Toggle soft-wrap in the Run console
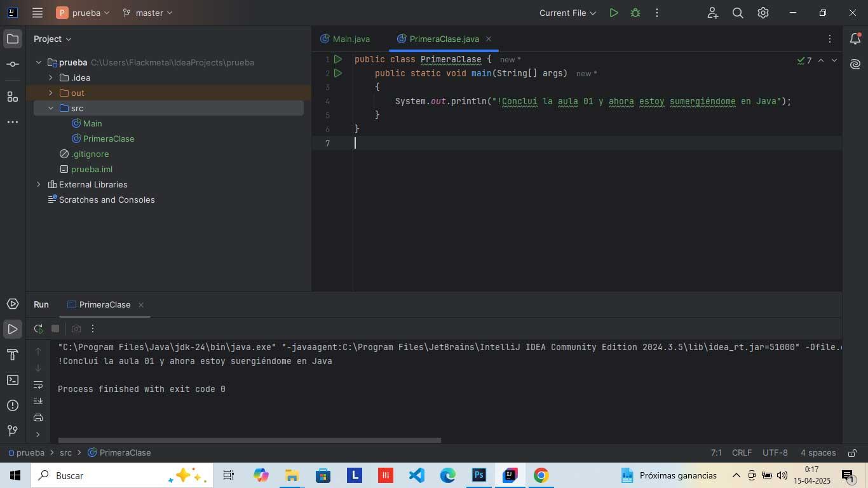Screen dimensions: 868x488 point(38,384)
